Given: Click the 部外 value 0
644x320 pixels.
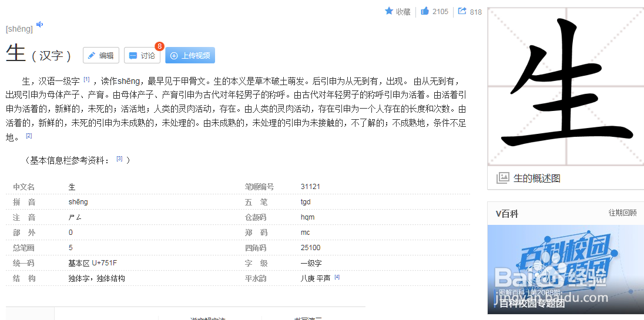Looking at the screenshot, I should tap(71, 233).
